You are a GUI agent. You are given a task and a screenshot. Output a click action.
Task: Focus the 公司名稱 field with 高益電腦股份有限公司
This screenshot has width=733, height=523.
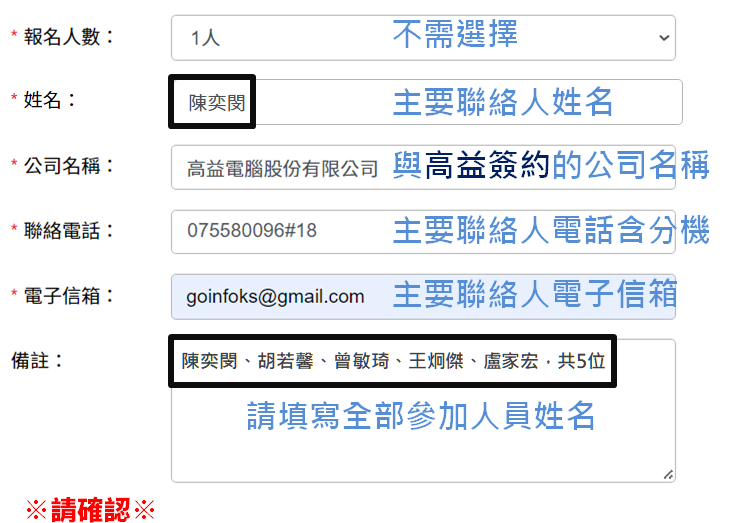click(282, 169)
